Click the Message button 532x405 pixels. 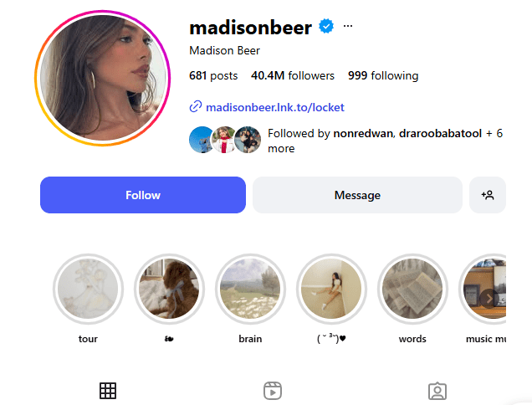(357, 195)
